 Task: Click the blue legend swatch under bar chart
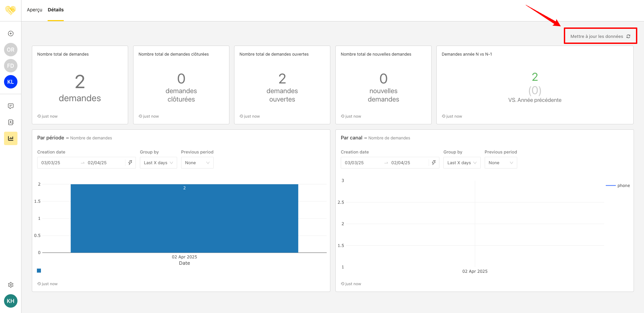(x=39, y=271)
